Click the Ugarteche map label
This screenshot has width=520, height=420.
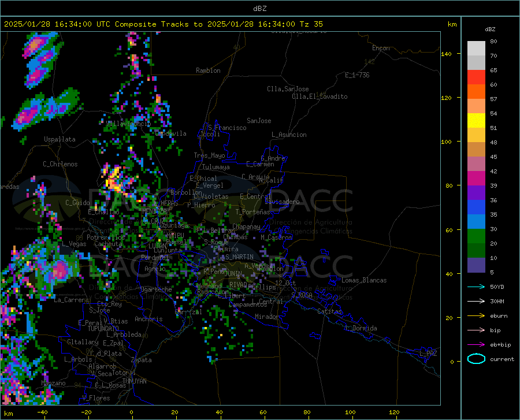[x=156, y=289]
